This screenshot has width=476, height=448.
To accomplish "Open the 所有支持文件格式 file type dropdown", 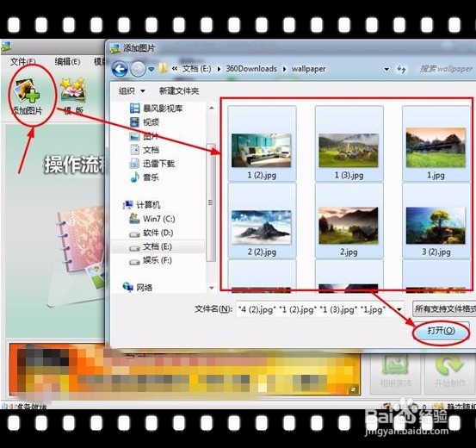I will coord(444,308).
